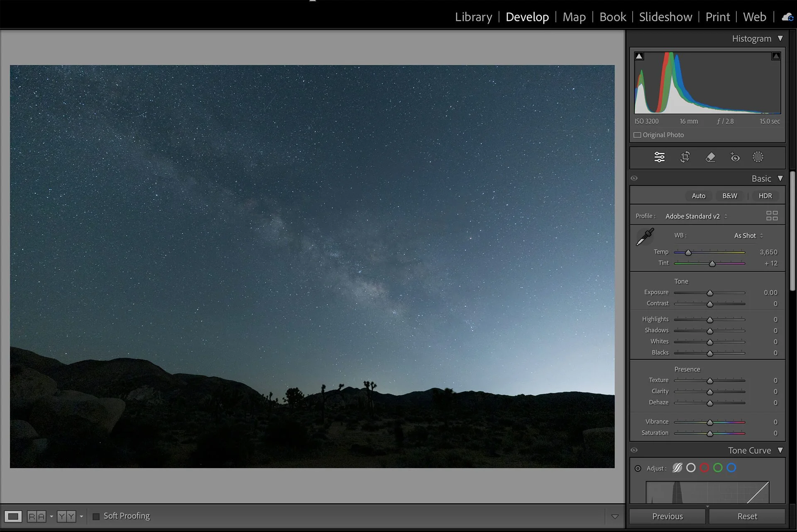The width and height of the screenshot is (797, 532).
Task: Open the Masking tool
Action: [x=758, y=157]
